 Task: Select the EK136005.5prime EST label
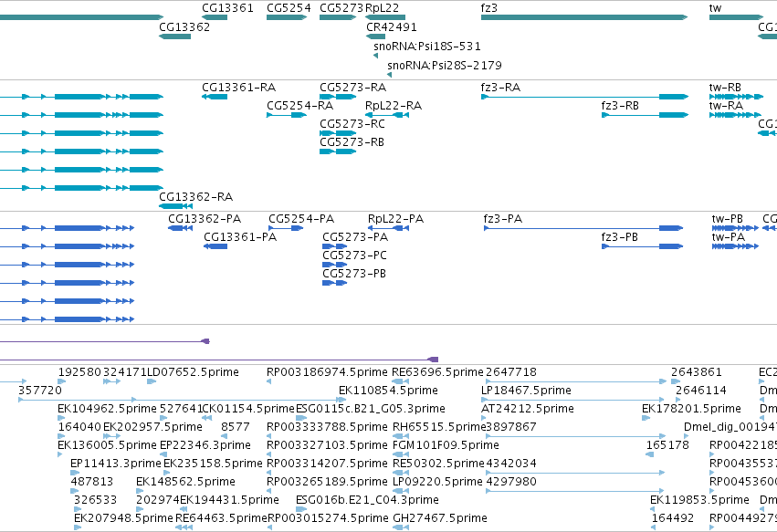coord(107,445)
